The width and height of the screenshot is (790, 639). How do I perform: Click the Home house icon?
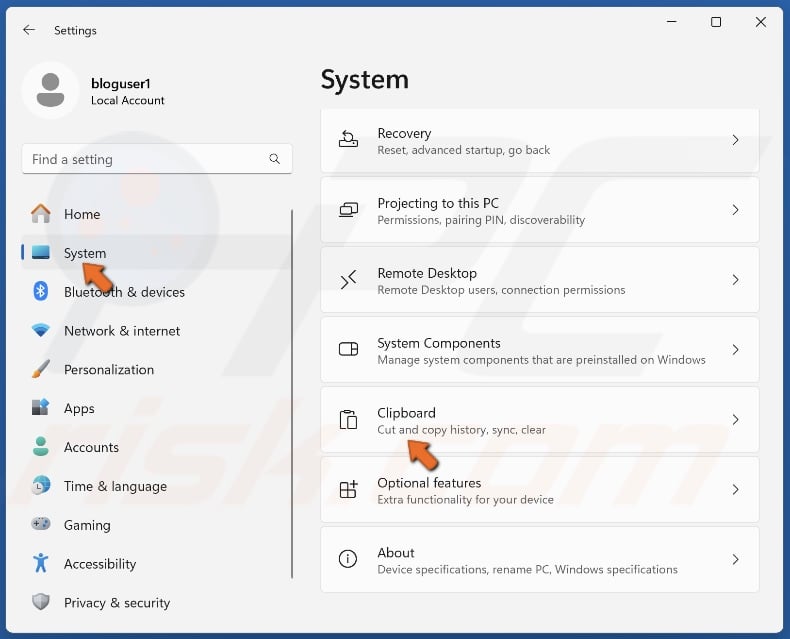pos(41,214)
